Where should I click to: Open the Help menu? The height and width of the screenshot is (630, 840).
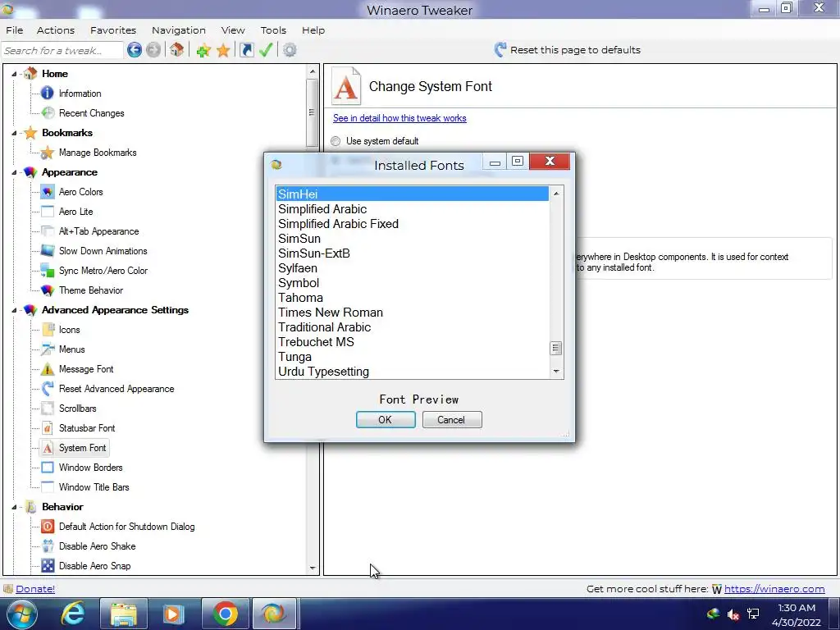(x=313, y=30)
